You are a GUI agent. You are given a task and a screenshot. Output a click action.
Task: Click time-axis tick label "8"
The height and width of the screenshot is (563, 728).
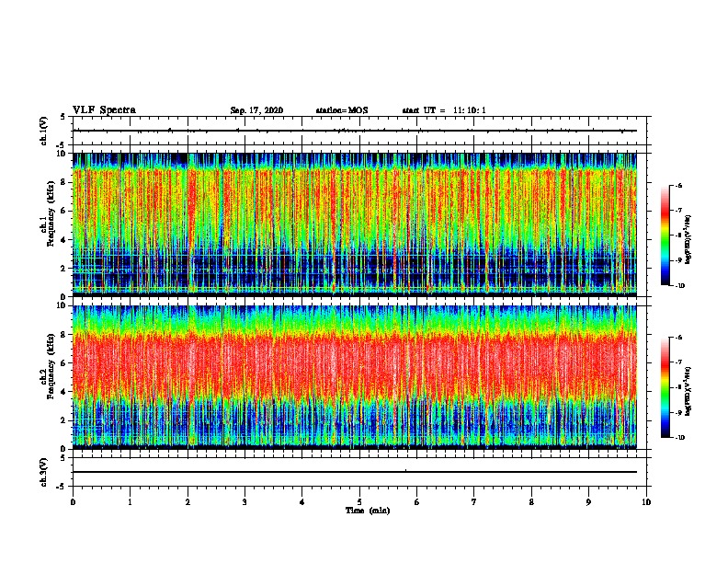click(531, 502)
